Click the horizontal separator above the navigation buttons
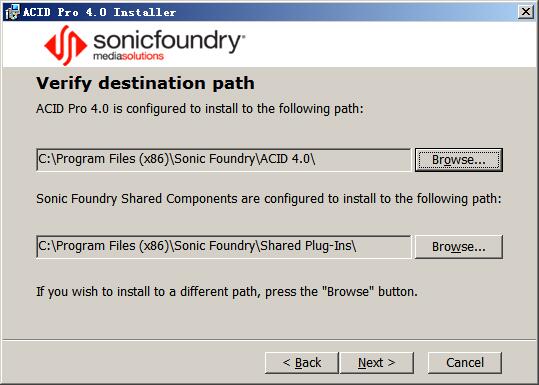 point(270,340)
